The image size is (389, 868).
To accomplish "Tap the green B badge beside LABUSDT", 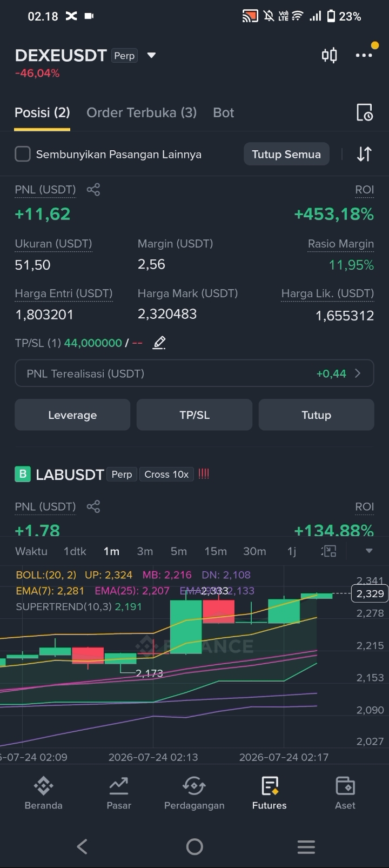I will [22, 474].
